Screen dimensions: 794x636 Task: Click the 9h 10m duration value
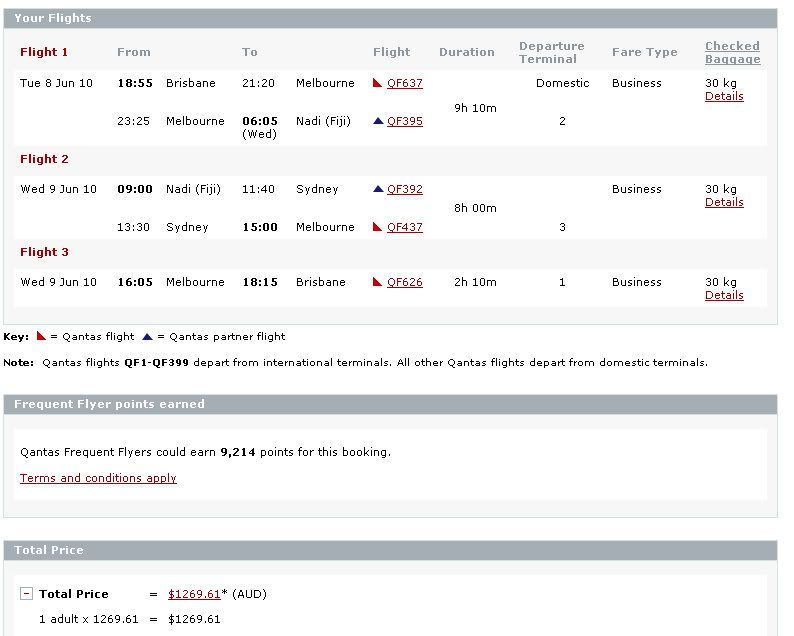(475, 108)
